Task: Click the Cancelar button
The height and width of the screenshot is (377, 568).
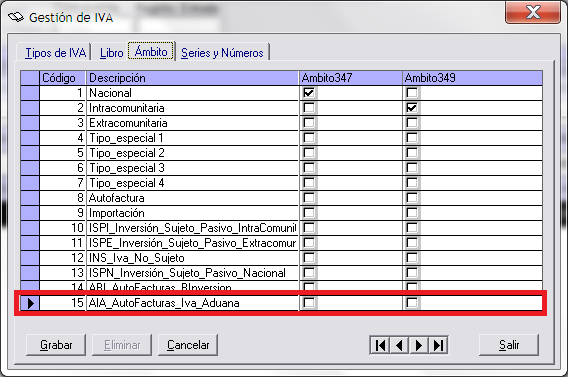Action: (188, 345)
